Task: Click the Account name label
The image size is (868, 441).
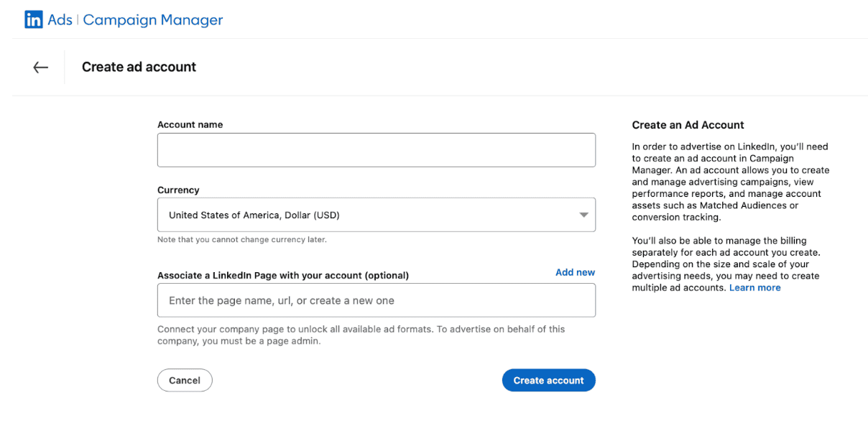Action: (x=190, y=124)
